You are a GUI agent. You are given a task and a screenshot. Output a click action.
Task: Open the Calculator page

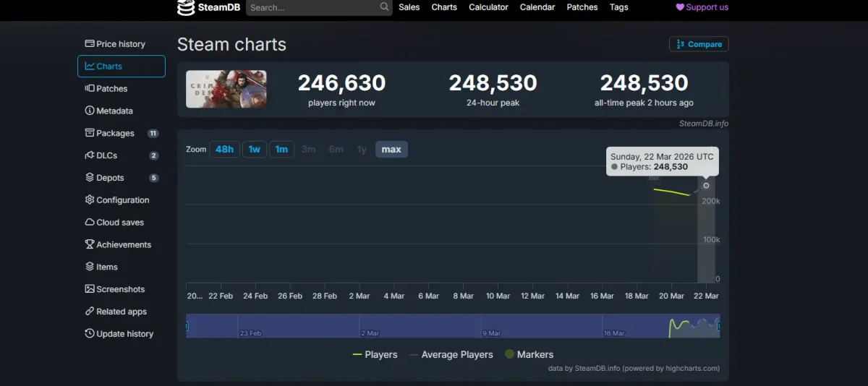coord(488,7)
